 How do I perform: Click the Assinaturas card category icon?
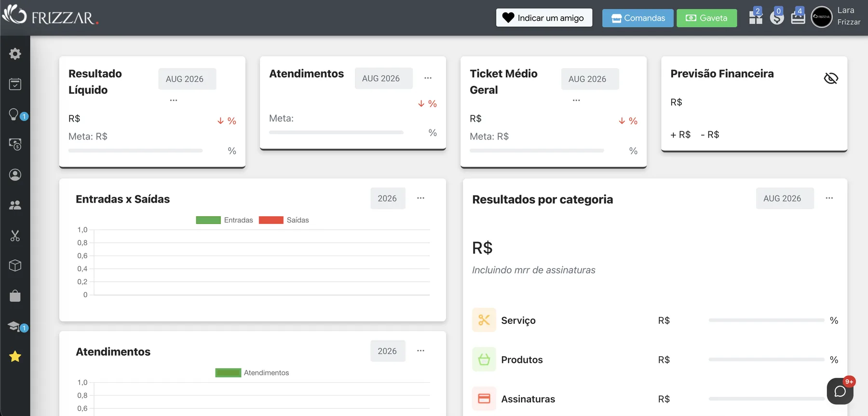(484, 399)
